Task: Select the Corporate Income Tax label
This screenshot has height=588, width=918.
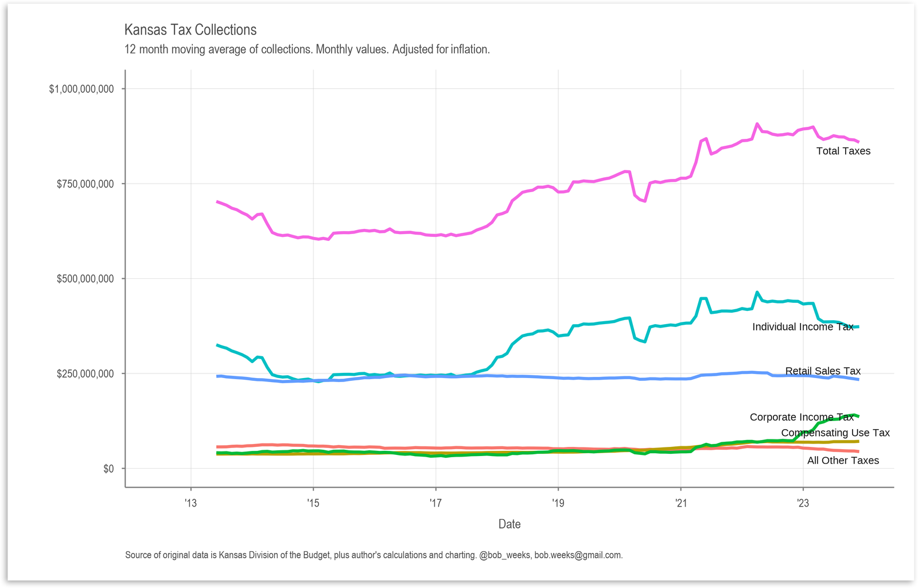Action: [802, 417]
